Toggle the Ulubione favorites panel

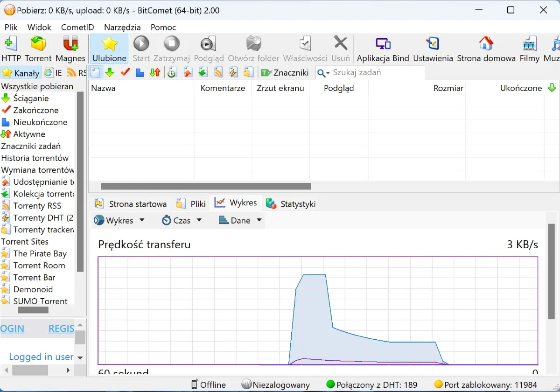tap(109, 49)
